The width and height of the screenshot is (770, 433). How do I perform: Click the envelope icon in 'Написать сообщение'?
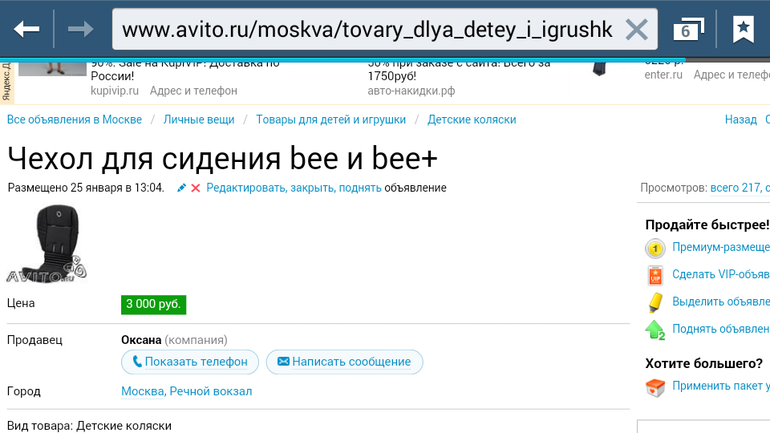tap(283, 361)
